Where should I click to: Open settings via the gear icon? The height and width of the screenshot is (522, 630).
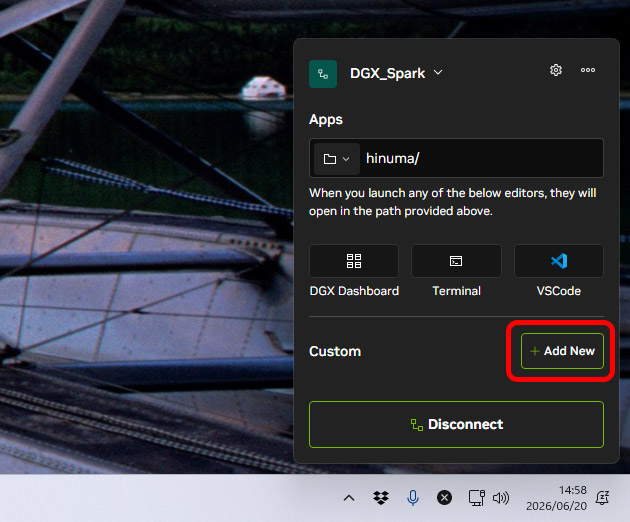pyautogui.click(x=556, y=70)
